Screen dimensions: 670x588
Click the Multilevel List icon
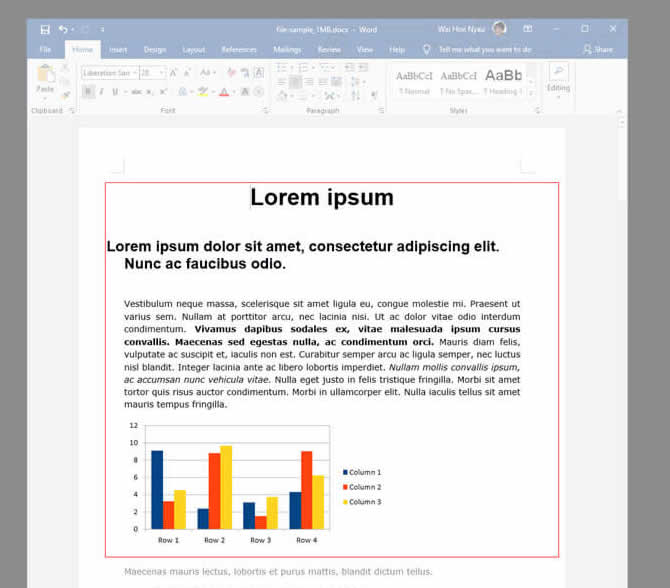click(x=326, y=68)
